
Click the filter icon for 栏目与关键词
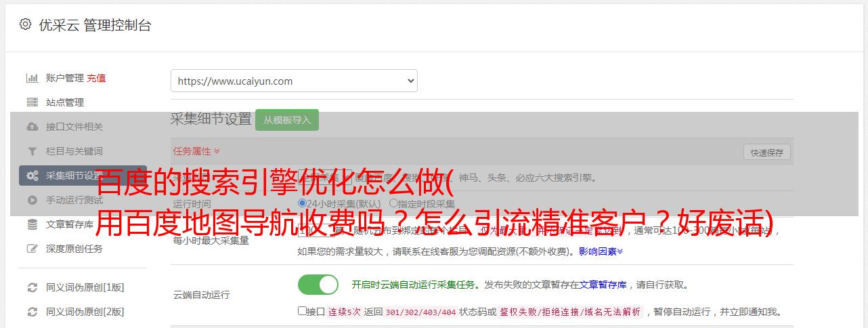click(32, 151)
